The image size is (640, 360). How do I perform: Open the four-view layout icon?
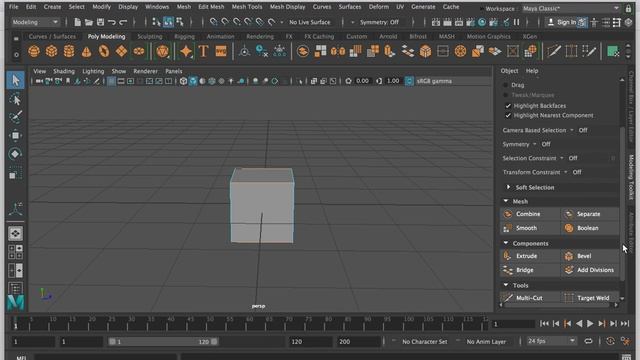[x=16, y=252]
